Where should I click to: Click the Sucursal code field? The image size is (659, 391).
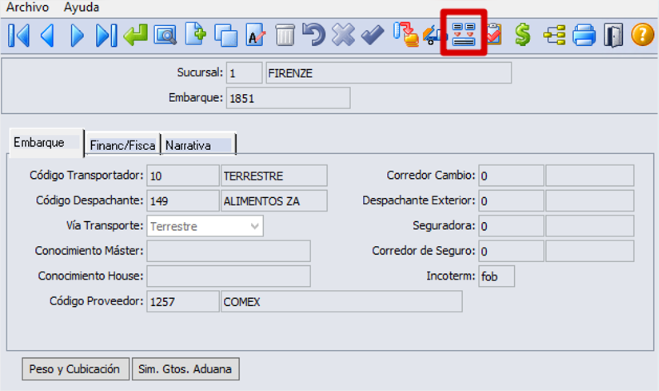pyautogui.click(x=244, y=73)
